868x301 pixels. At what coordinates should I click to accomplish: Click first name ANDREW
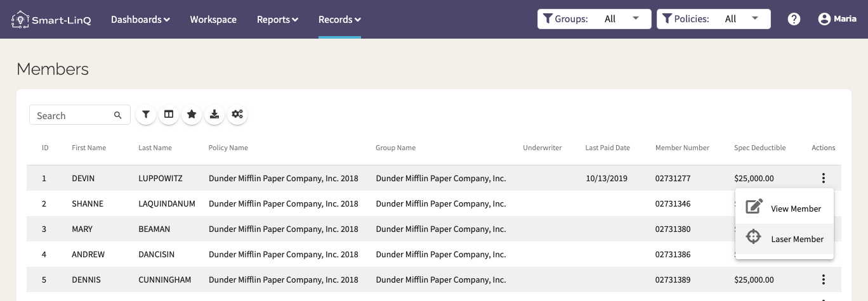(x=88, y=254)
